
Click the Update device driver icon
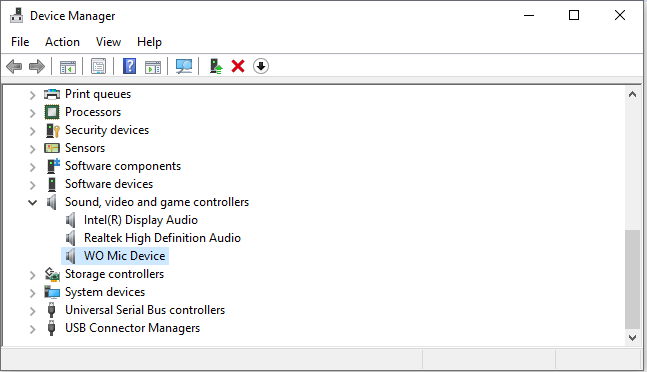click(215, 66)
